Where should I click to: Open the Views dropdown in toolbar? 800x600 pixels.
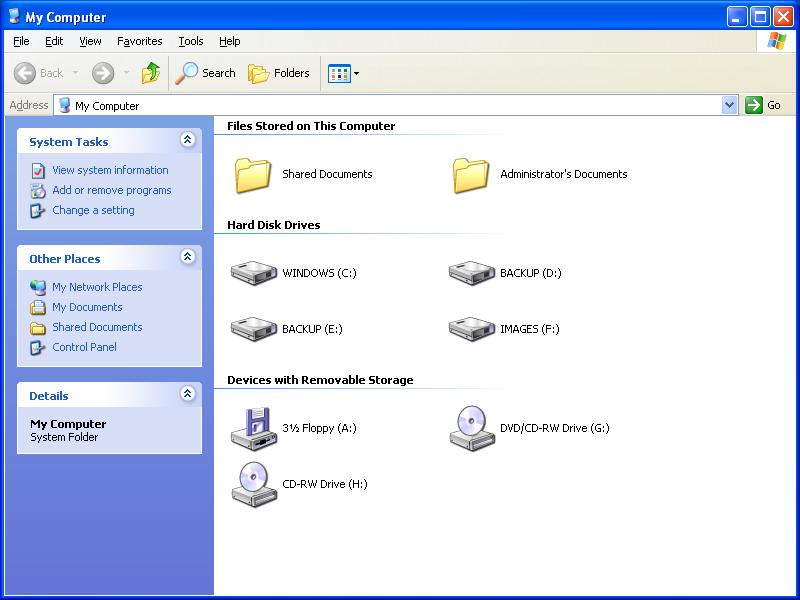(x=344, y=73)
